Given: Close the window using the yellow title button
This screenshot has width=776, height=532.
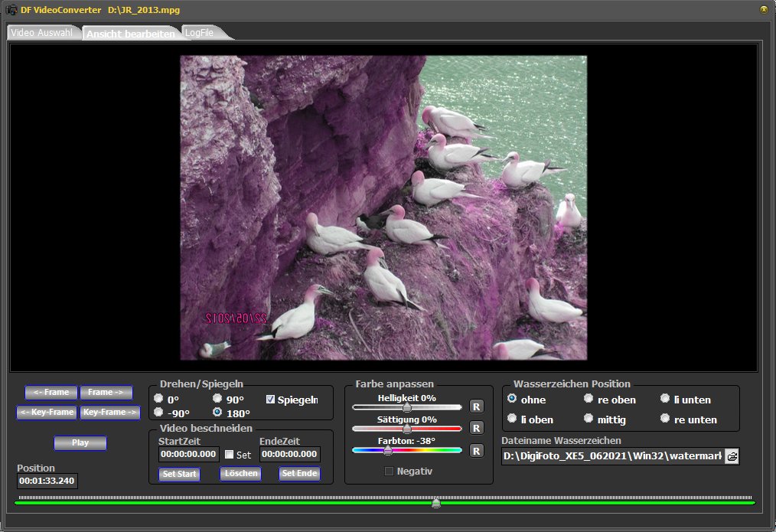Looking at the screenshot, I should coord(763,9).
